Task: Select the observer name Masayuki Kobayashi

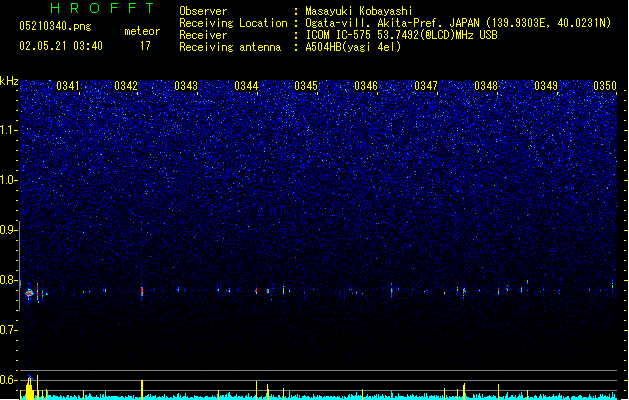Action: [359, 11]
